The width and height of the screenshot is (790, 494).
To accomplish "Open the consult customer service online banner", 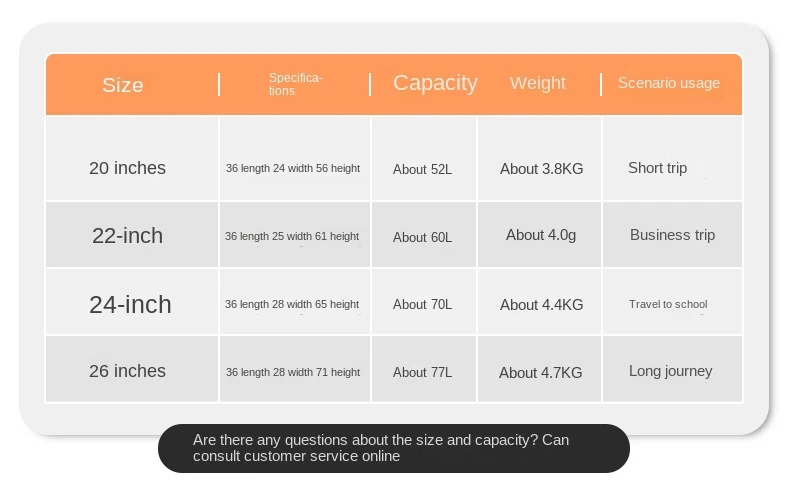I will (394, 448).
